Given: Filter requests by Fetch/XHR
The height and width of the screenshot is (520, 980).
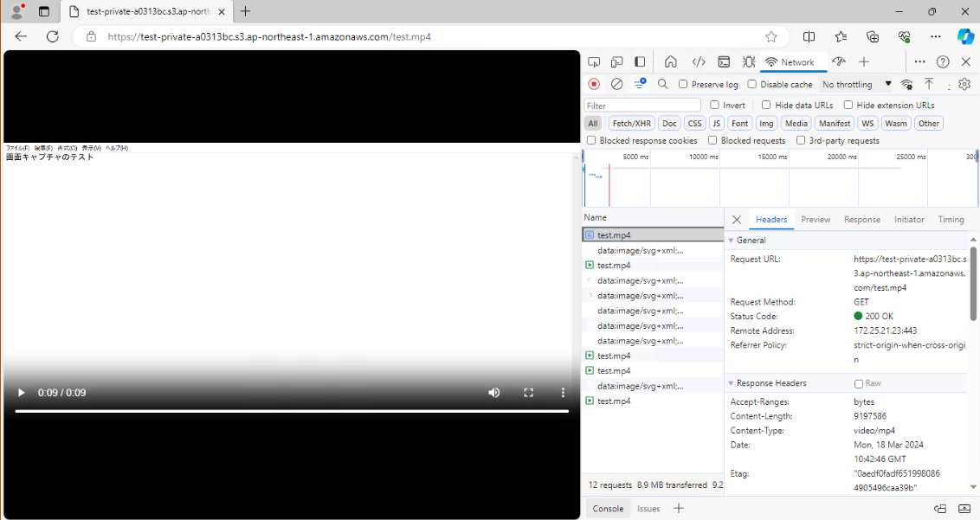Looking at the screenshot, I should coord(631,123).
